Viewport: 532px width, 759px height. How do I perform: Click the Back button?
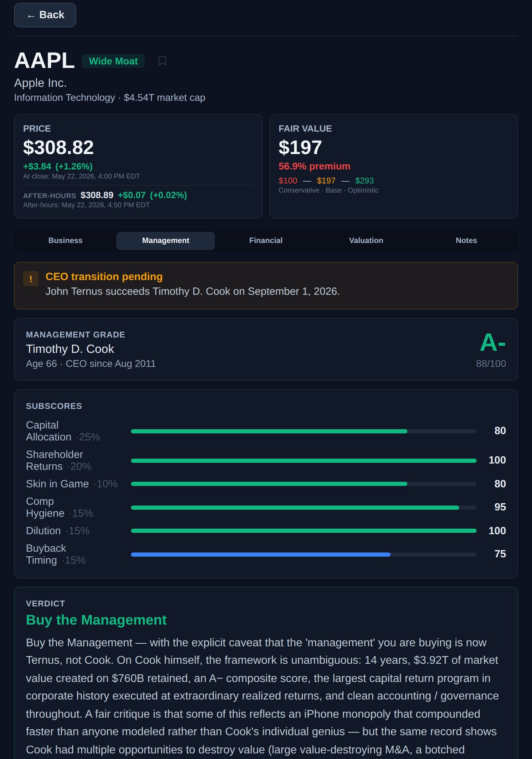[45, 15]
